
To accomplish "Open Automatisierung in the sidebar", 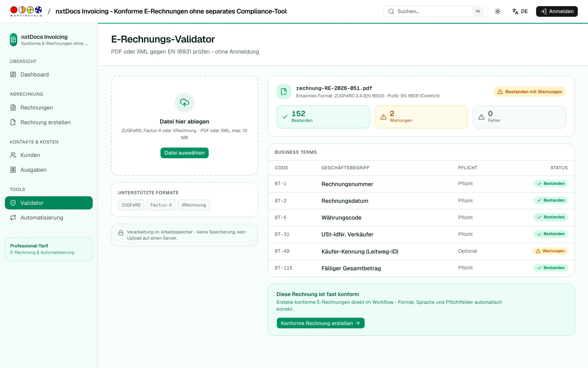I will (49, 218).
